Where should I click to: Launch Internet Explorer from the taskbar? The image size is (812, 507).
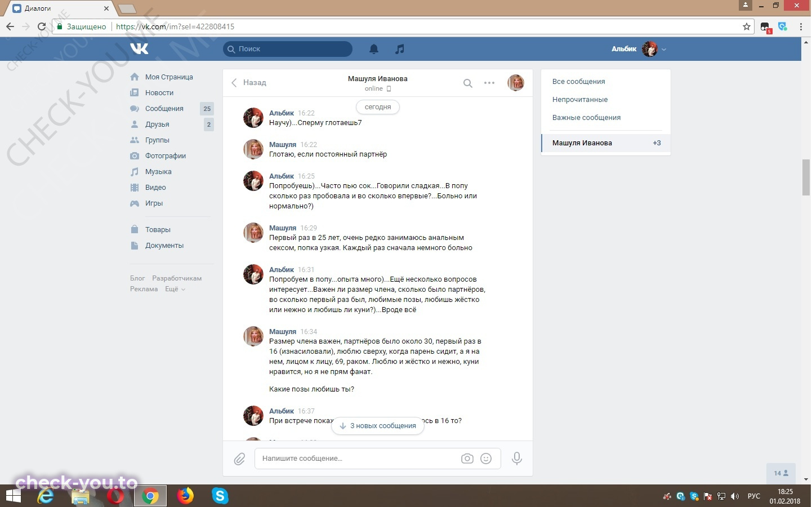pyautogui.click(x=46, y=496)
